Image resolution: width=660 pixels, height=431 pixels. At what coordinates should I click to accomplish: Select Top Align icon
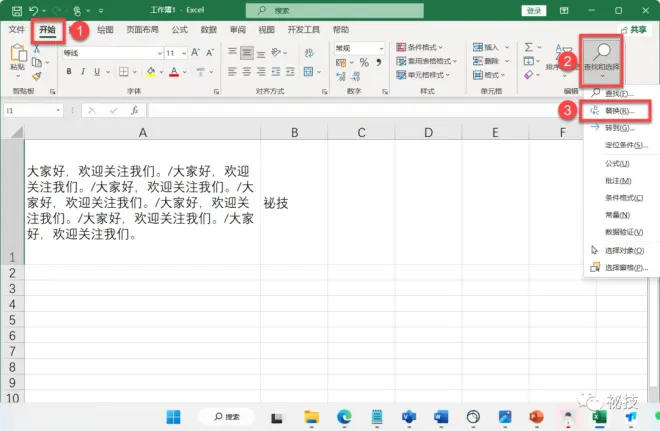232,52
